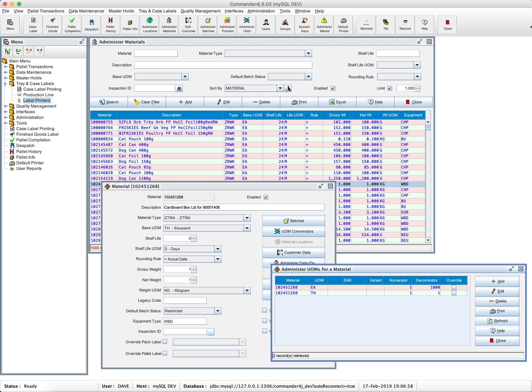Click the Administer Batches toolbar icon
The height and width of the screenshot is (392, 532).
click(x=208, y=24)
